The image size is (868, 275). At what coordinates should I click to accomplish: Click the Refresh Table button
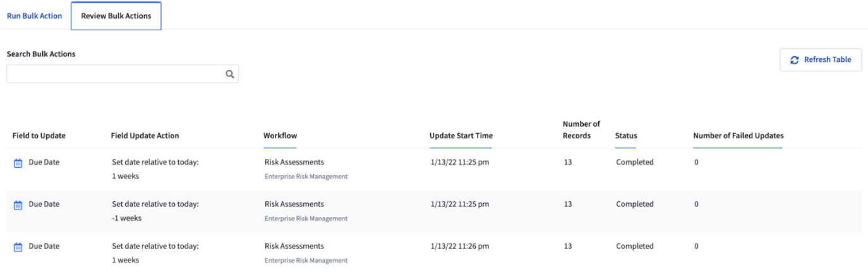821,60
